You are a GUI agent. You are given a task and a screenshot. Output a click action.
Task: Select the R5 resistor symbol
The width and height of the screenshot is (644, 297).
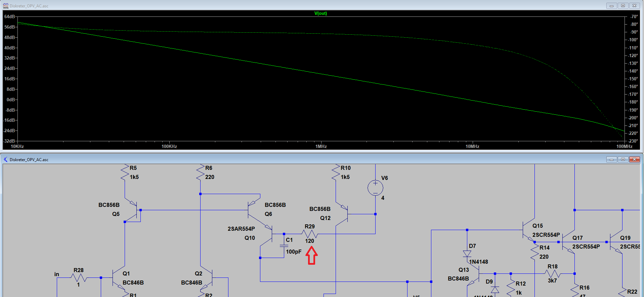pos(125,173)
